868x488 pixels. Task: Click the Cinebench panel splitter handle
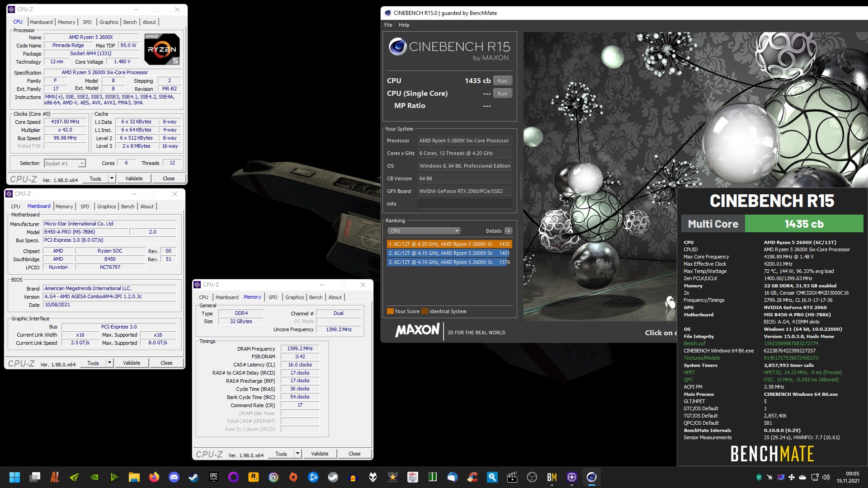coord(521,186)
